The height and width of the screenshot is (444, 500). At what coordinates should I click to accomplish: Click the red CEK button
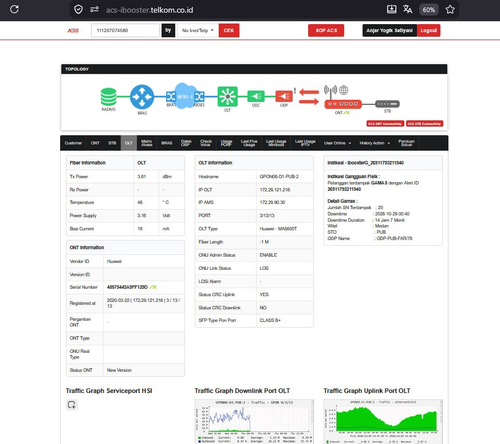[x=229, y=30]
